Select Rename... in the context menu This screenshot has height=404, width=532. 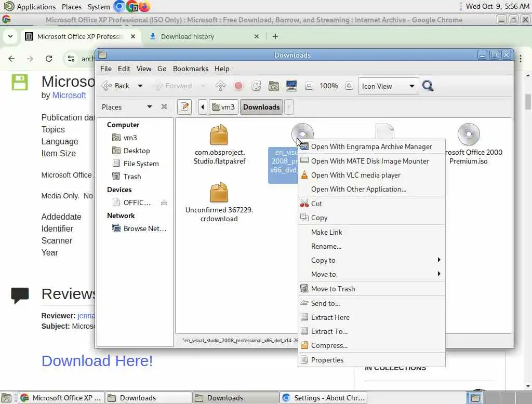[x=372, y=246]
